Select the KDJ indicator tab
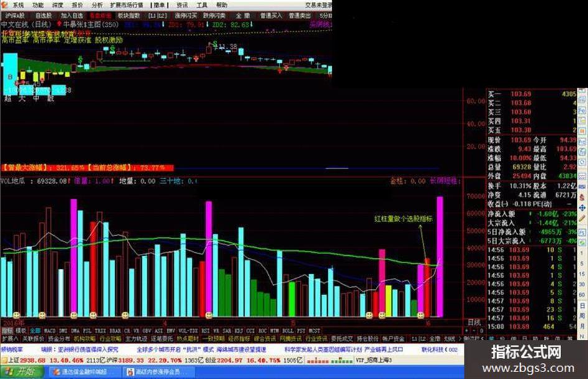 (x=238, y=330)
